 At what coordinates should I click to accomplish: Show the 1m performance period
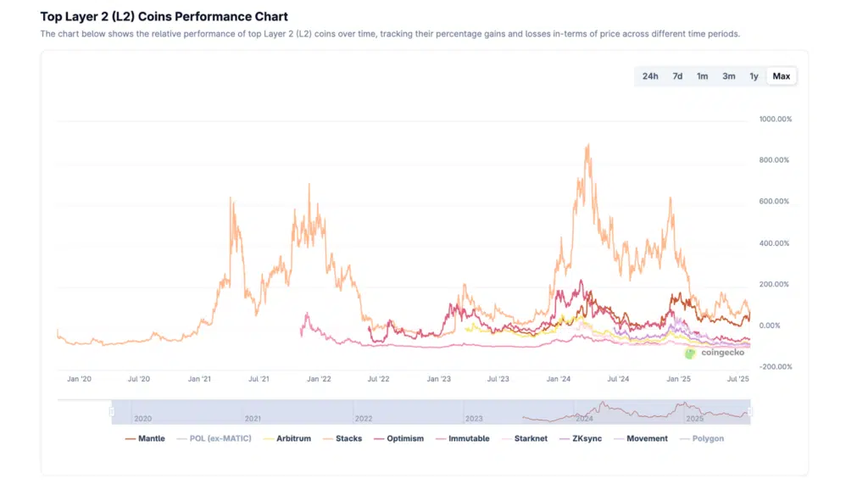[703, 76]
